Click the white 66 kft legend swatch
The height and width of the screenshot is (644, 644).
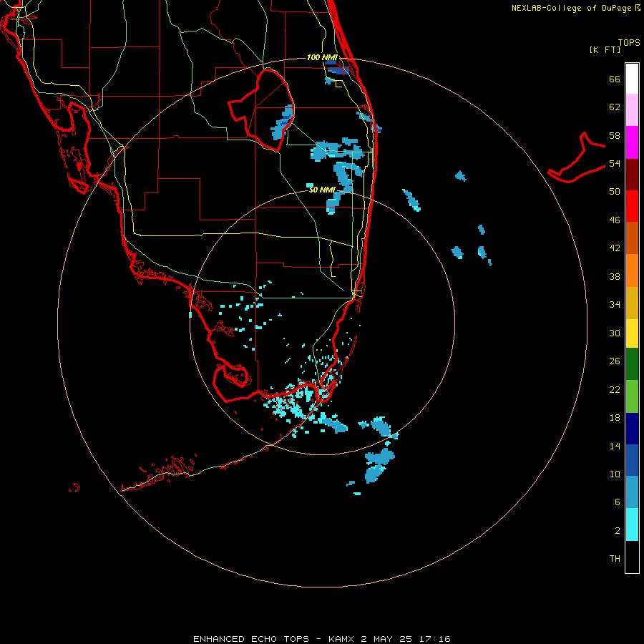coord(632,79)
